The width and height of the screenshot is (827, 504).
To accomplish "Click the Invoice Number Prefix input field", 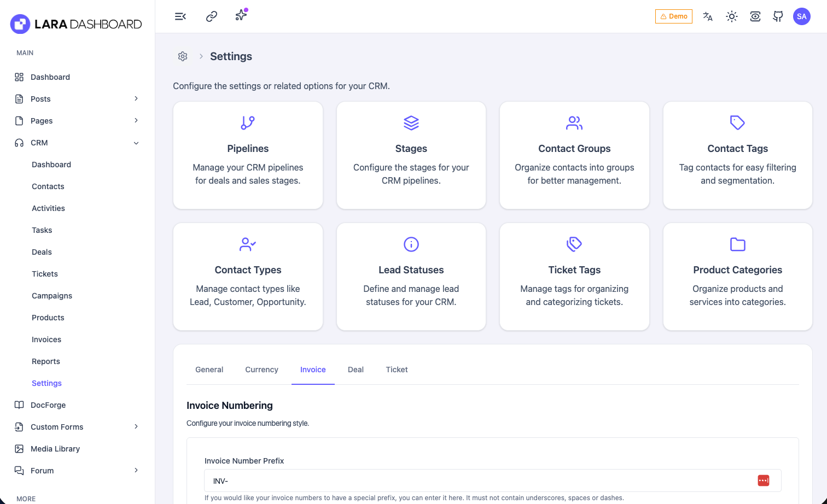I will [x=476, y=481].
